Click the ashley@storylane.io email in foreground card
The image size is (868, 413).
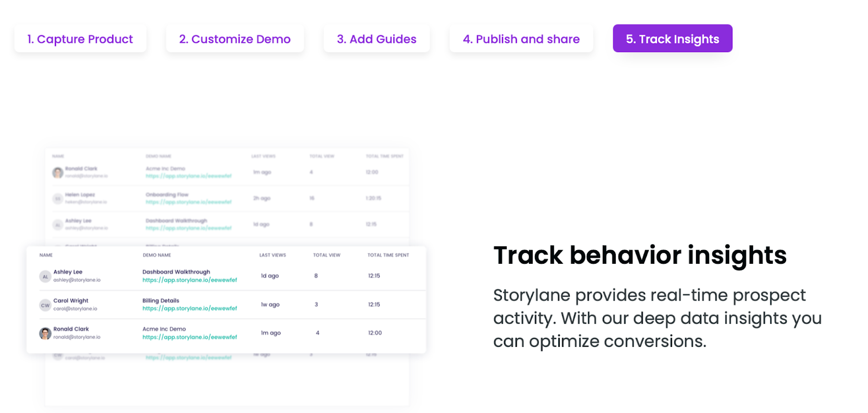pyautogui.click(x=77, y=280)
